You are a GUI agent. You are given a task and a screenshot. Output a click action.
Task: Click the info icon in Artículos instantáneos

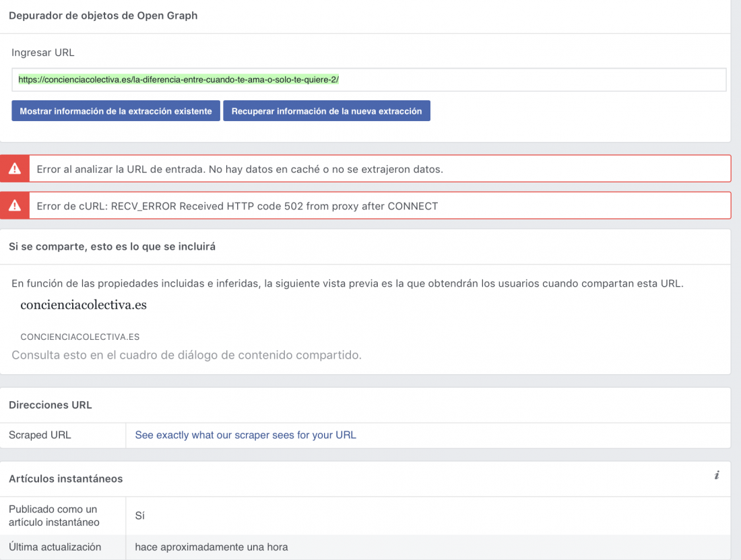click(717, 475)
